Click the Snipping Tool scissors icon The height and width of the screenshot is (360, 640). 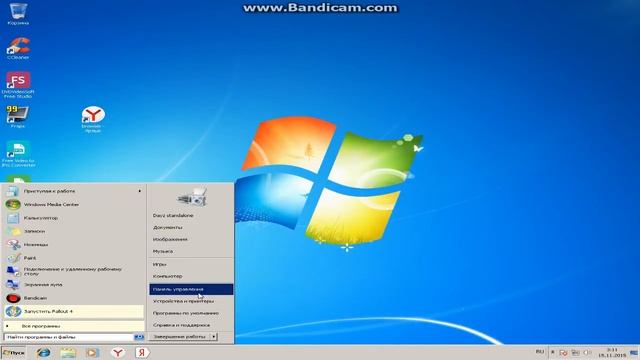(x=13, y=244)
